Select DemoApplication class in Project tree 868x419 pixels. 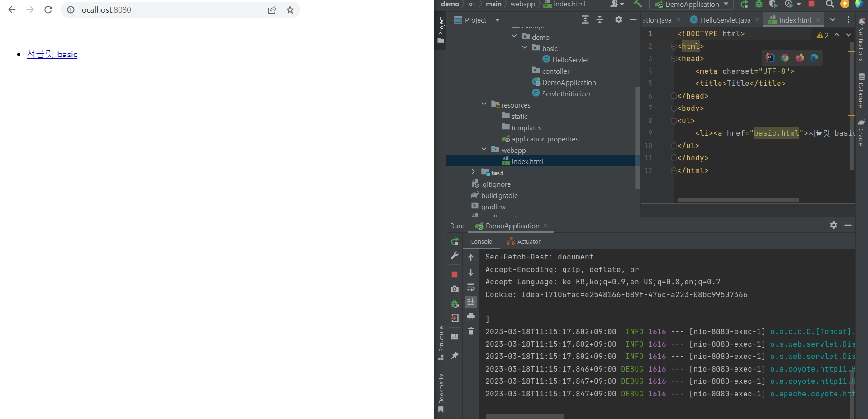click(x=564, y=82)
